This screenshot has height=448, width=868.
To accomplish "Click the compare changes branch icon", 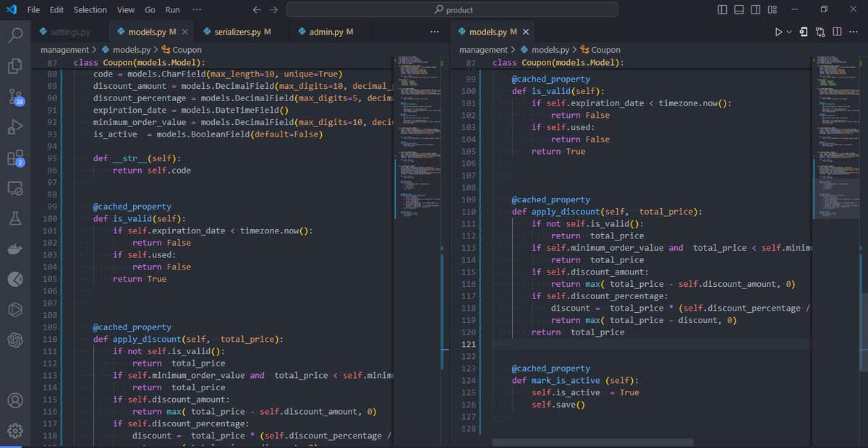I will click(x=820, y=32).
